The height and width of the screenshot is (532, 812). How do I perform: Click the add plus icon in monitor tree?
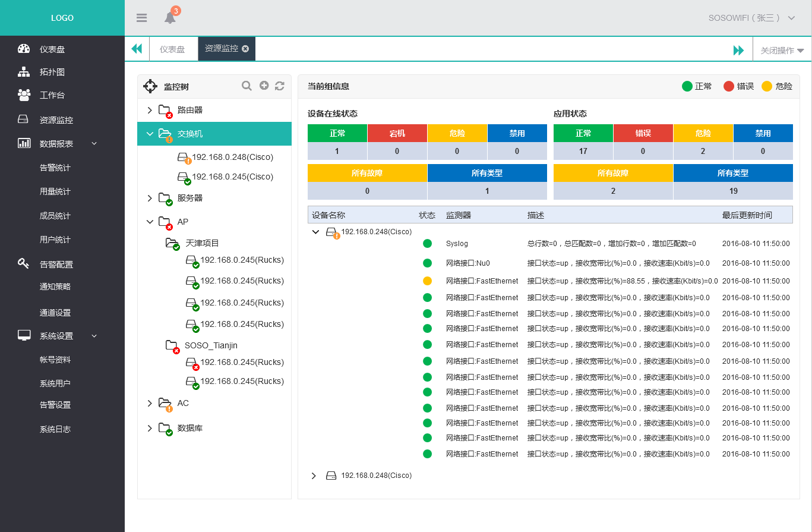264,86
